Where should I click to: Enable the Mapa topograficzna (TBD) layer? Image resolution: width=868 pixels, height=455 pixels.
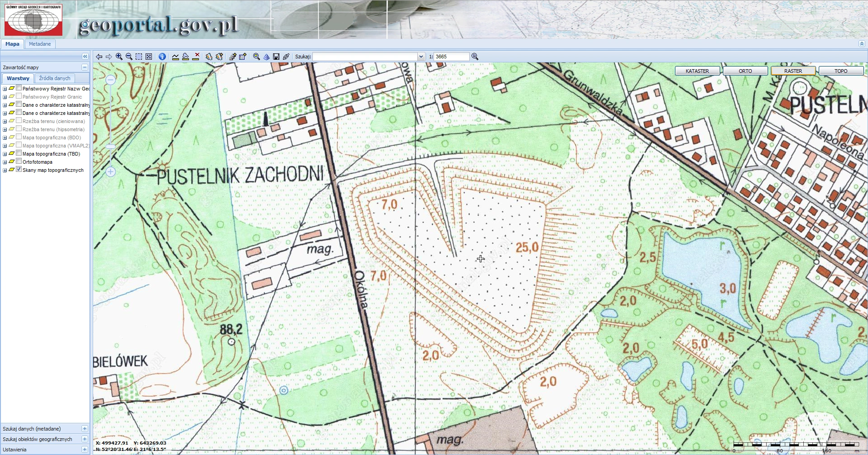click(19, 153)
